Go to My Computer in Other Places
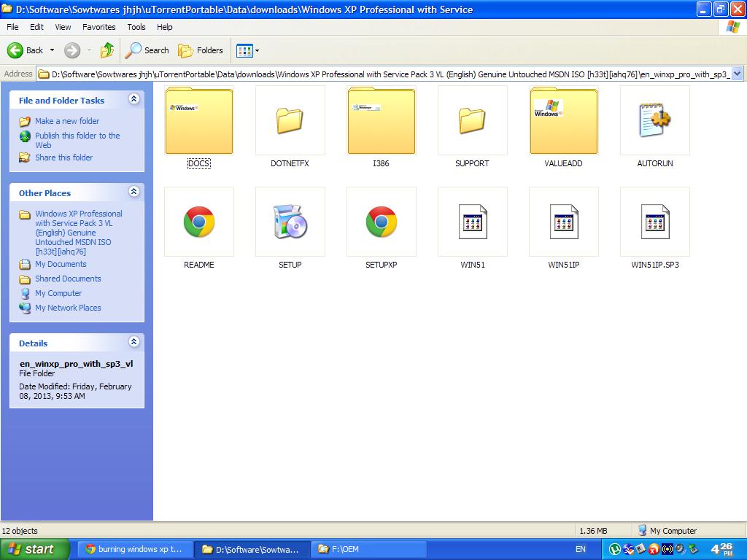This screenshot has height=560, width=747. tap(58, 293)
